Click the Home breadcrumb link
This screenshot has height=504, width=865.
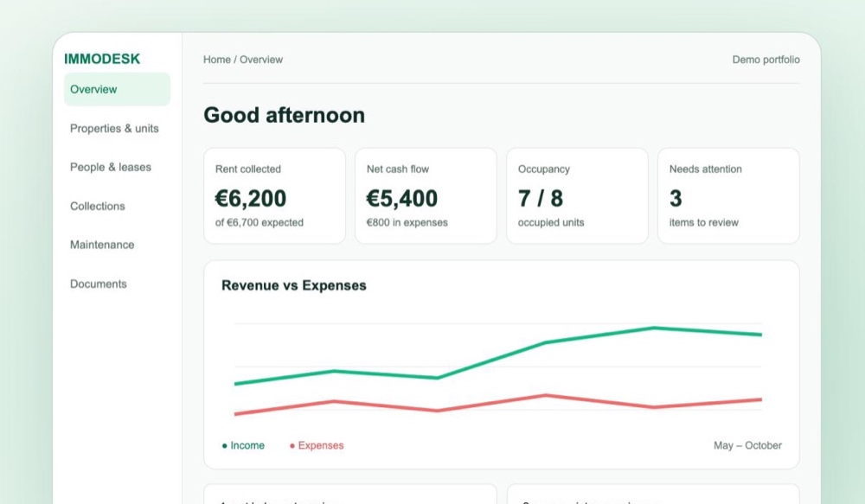pyautogui.click(x=217, y=60)
